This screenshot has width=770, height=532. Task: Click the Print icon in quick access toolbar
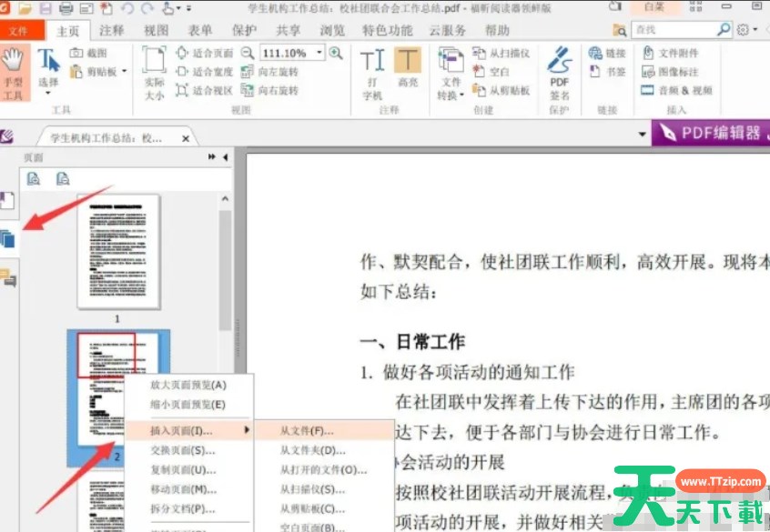point(66,8)
